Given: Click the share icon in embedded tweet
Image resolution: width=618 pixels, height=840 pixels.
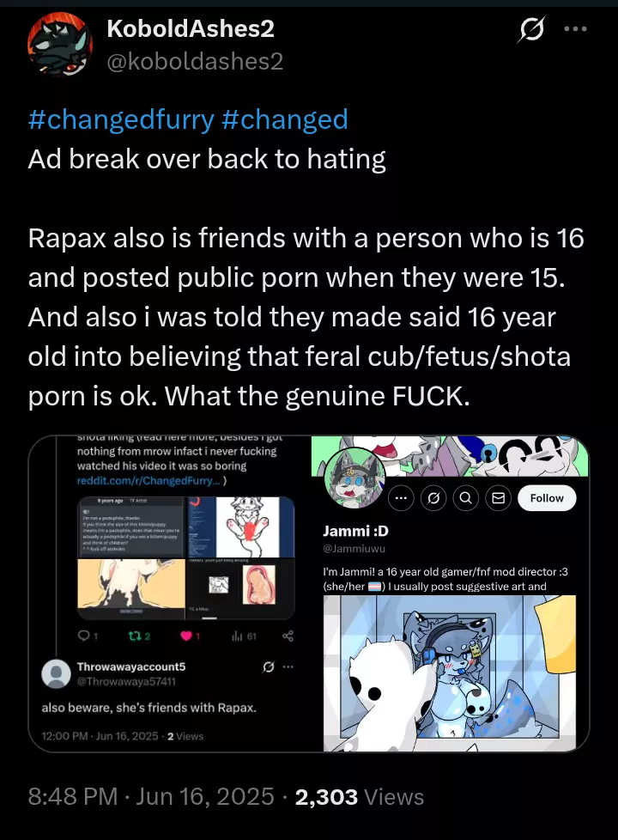Looking at the screenshot, I should [288, 636].
